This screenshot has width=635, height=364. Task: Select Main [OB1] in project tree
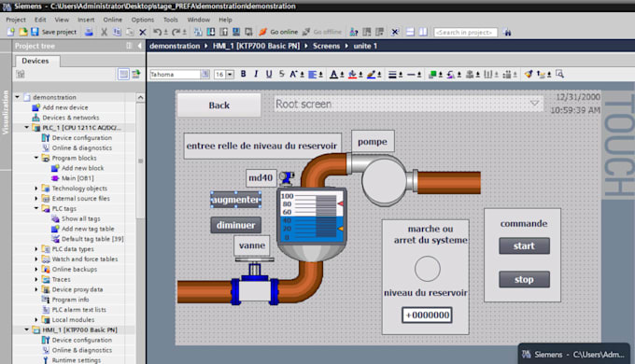(78, 178)
